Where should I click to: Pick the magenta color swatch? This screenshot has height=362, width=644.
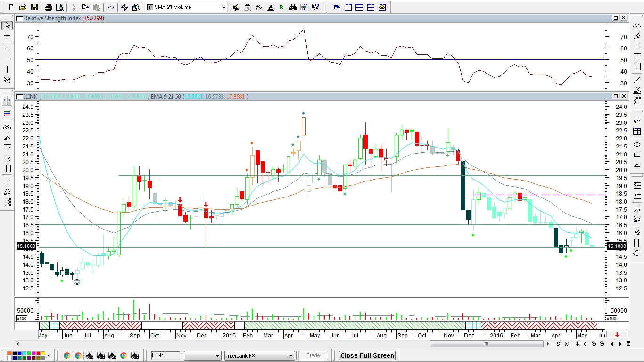(33, 353)
